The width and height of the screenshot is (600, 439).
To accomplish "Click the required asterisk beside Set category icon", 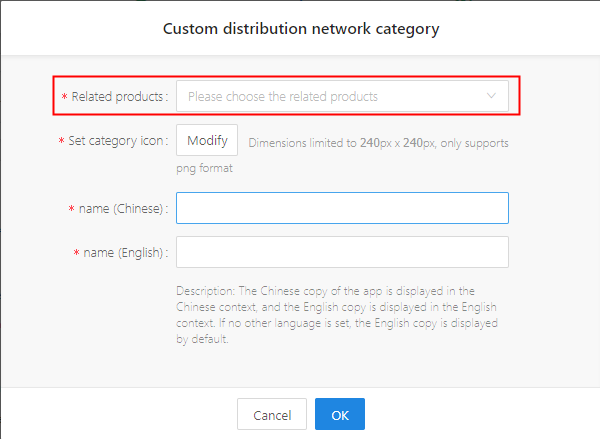I will coord(61,141).
